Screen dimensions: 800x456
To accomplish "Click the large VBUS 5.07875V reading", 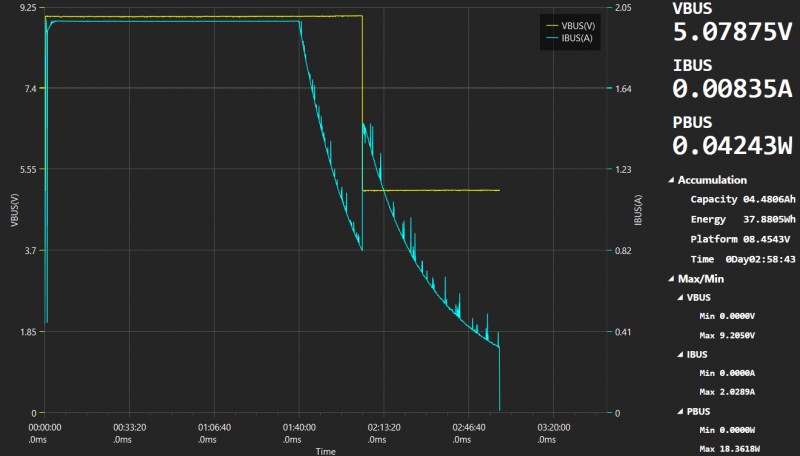I will tap(732, 32).
